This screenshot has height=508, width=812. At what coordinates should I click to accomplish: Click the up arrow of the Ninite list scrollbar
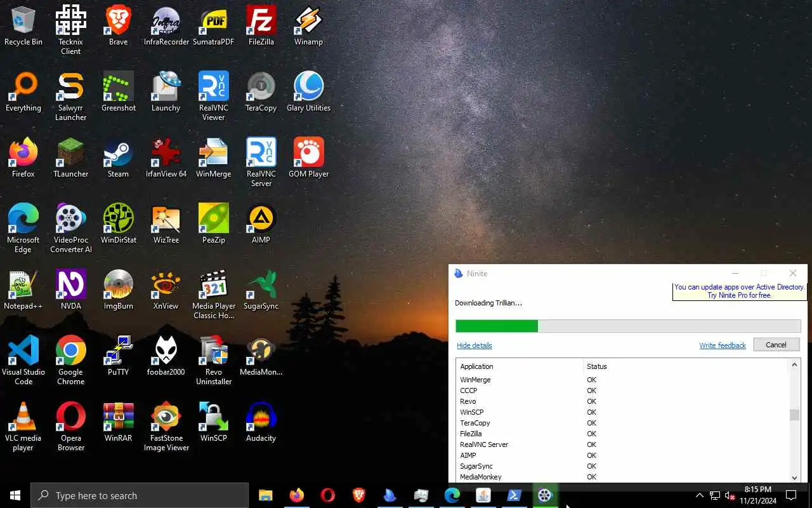pyautogui.click(x=794, y=365)
